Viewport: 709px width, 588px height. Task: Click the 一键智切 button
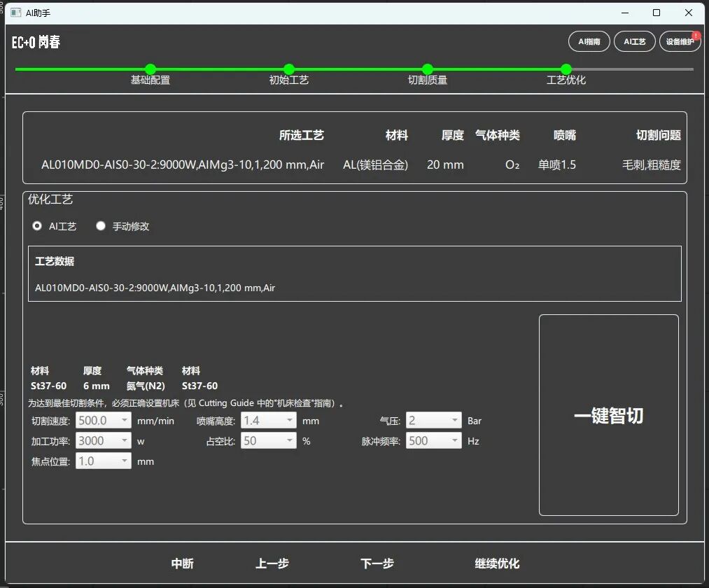pos(608,415)
